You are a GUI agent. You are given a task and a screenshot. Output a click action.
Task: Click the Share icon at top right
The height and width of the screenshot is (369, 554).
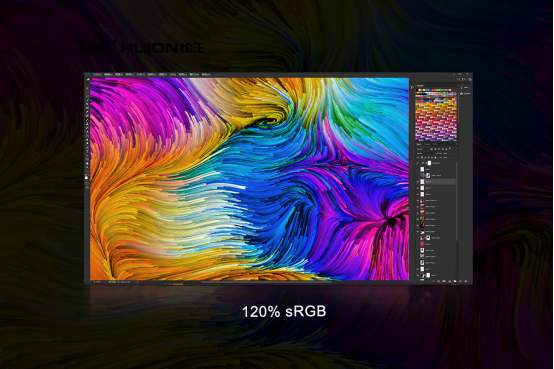click(470, 80)
